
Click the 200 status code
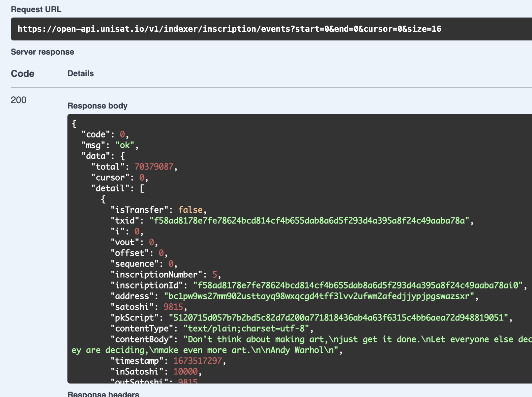(19, 100)
